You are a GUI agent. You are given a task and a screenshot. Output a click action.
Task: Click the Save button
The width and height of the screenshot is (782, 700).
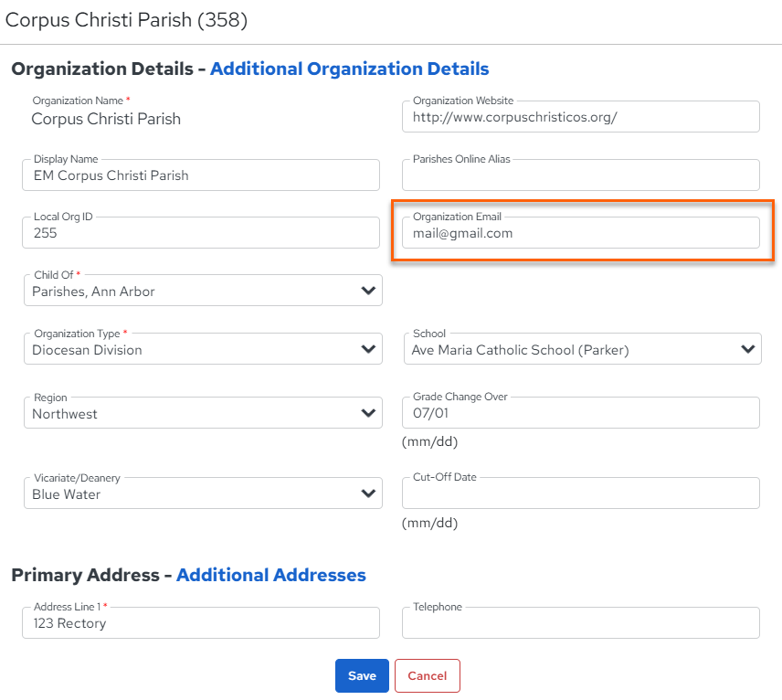362,675
